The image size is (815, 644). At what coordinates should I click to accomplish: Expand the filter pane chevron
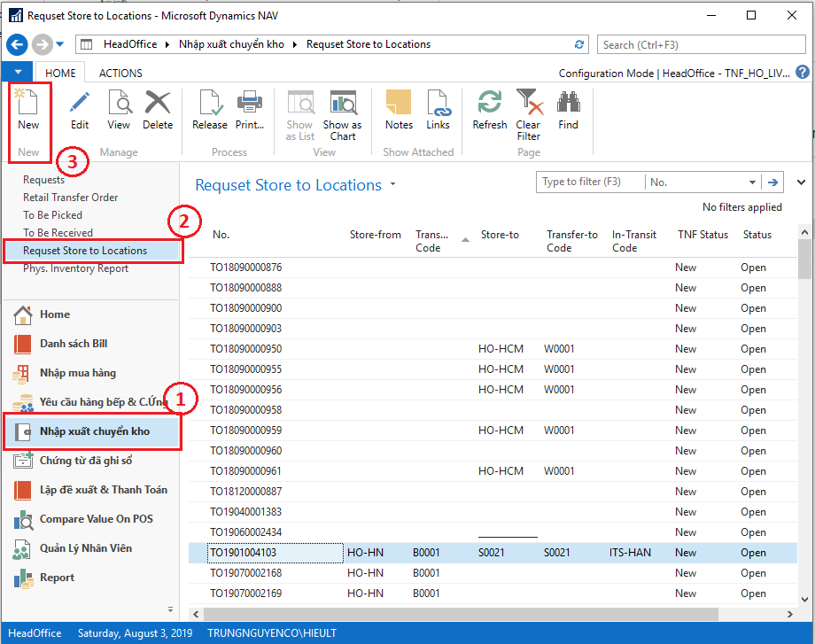tap(801, 182)
